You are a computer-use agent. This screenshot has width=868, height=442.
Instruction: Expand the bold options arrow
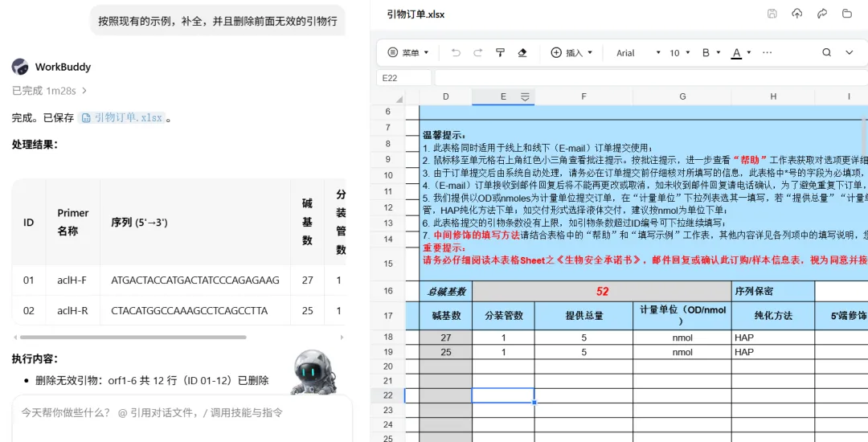tap(719, 52)
